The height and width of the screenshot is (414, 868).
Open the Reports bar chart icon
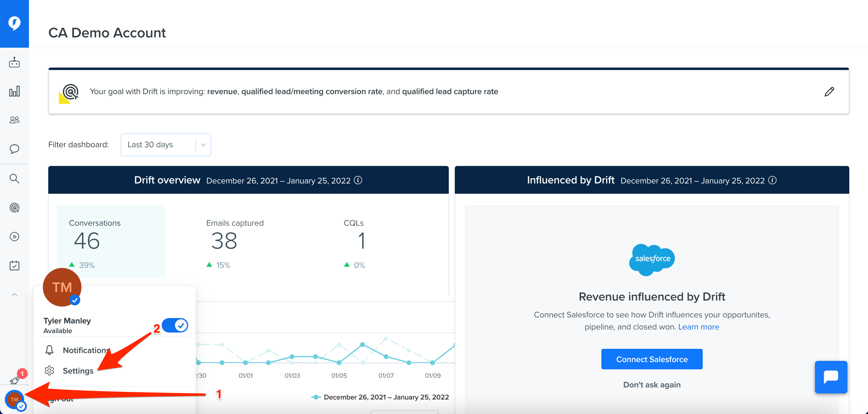click(14, 91)
